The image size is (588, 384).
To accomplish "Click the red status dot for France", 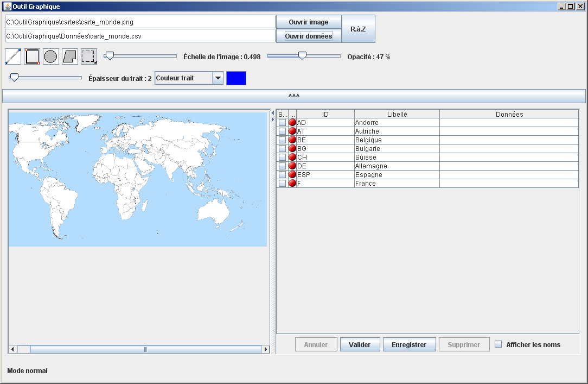I will click(292, 184).
